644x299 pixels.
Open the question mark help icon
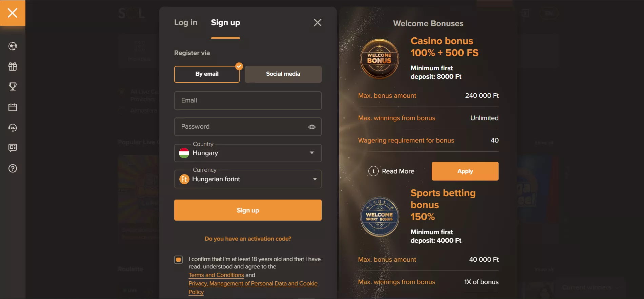[13, 168]
